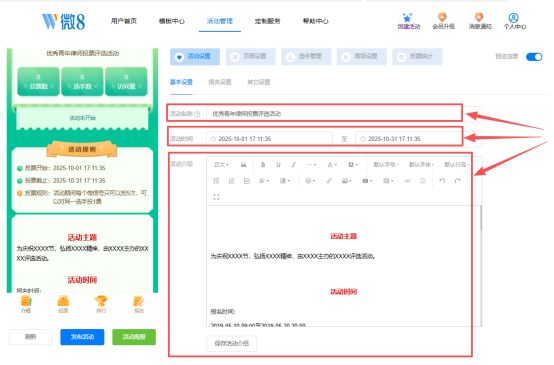Open the 默认字号 font size dropdown

(386, 165)
